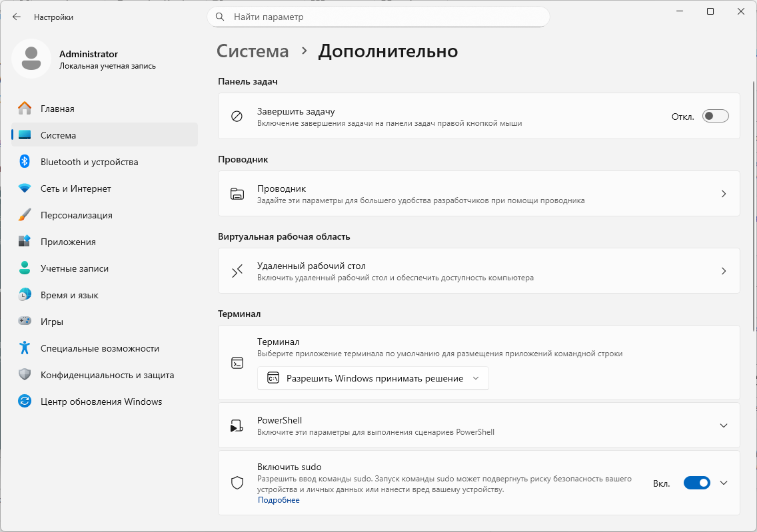The image size is (757, 532).
Task: Expand the Включить sudo options chevron
Action: (x=724, y=483)
